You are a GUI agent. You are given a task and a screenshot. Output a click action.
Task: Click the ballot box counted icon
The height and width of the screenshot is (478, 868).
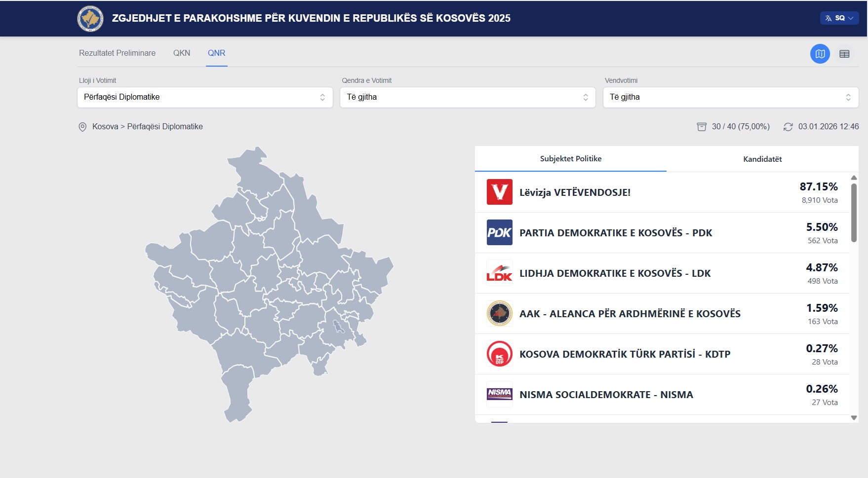pyautogui.click(x=702, y=127)
